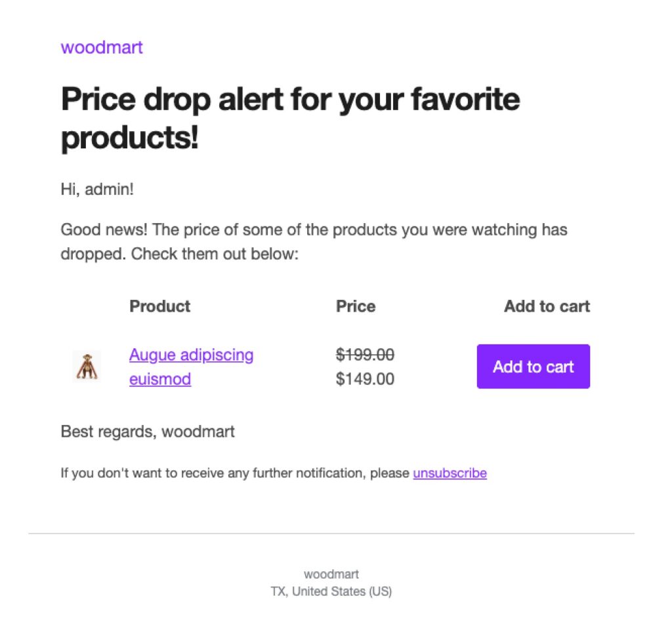Screen dimensions: 672x633
Task: Click the 'Hi, admin!' greeting
Action: pyautogui.click(x=97, y=190)
